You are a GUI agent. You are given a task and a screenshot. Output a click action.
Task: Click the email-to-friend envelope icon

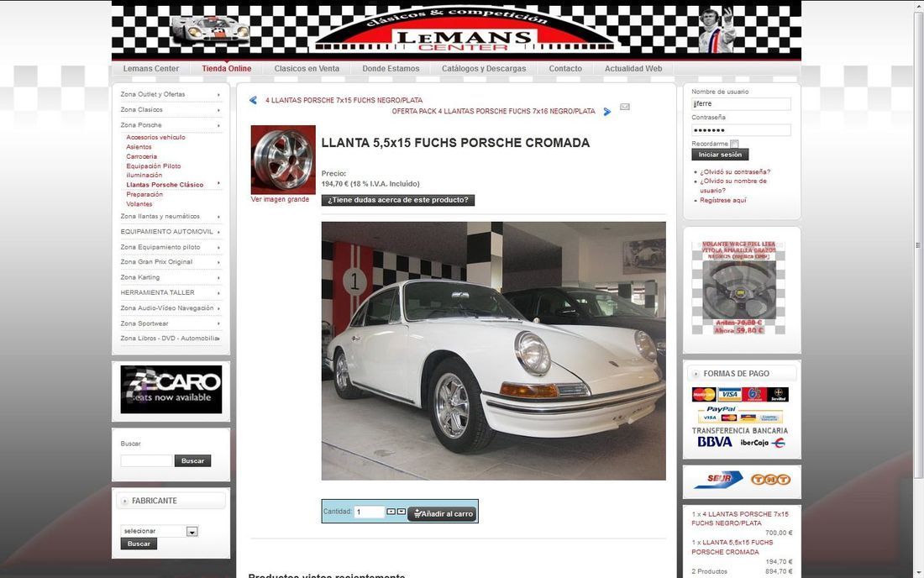pyautogui.click(x=625, y=107)
